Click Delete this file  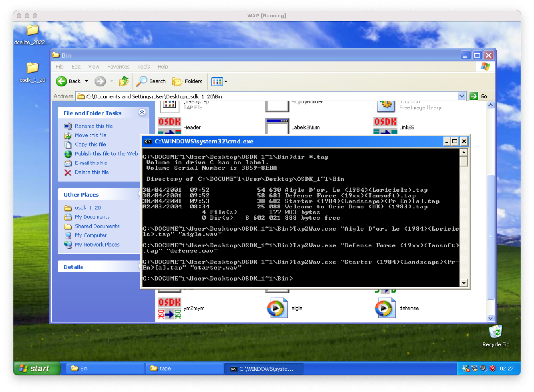click(92, 172)
